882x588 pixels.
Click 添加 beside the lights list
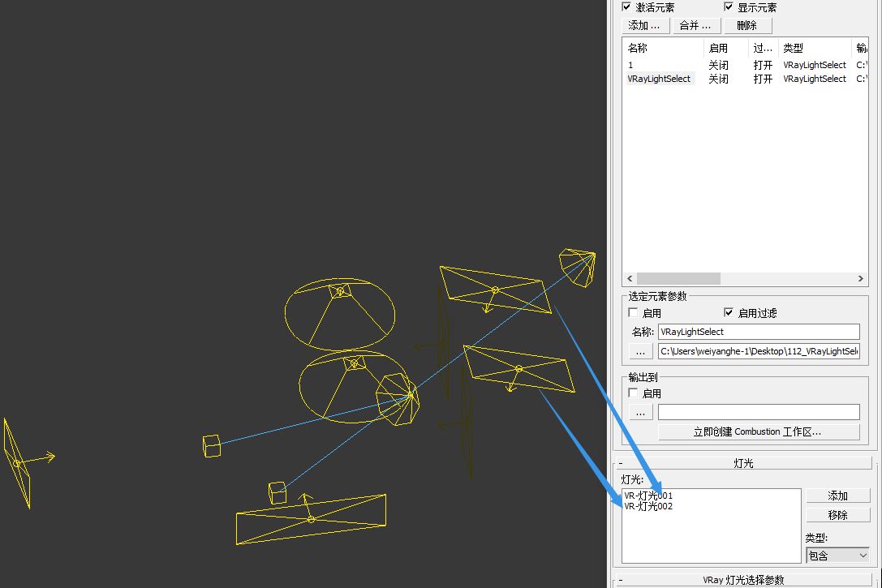point(837,496)
